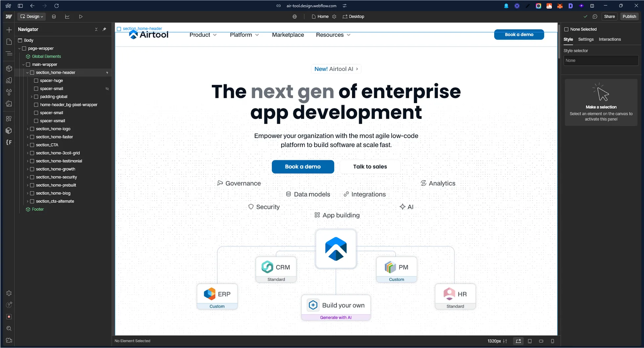The width and height of the screenshot is (644, 348).
Task: Click the browser address bar URL
Action: click(311, 6)
